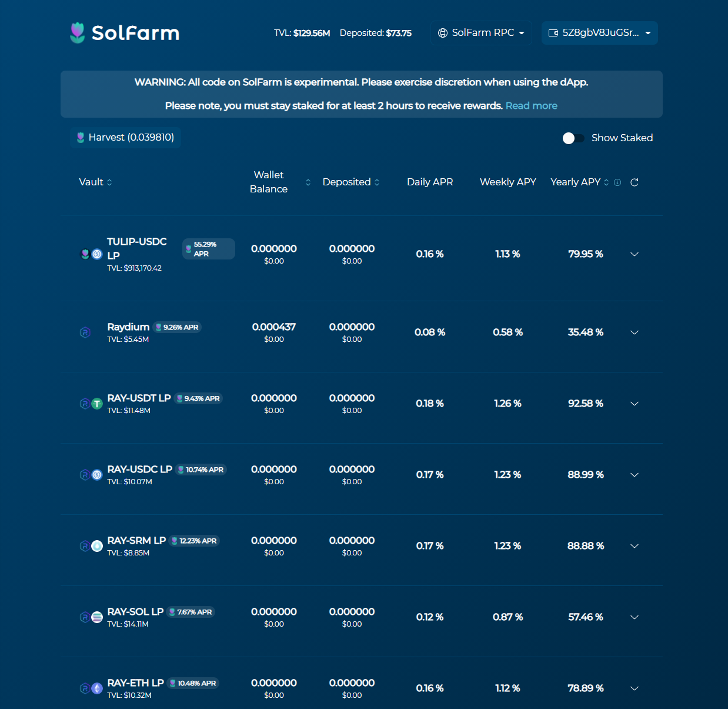Click the 12.23% APR badge
Viewport: 728px width, 709px height.
[x=194, y=541]
